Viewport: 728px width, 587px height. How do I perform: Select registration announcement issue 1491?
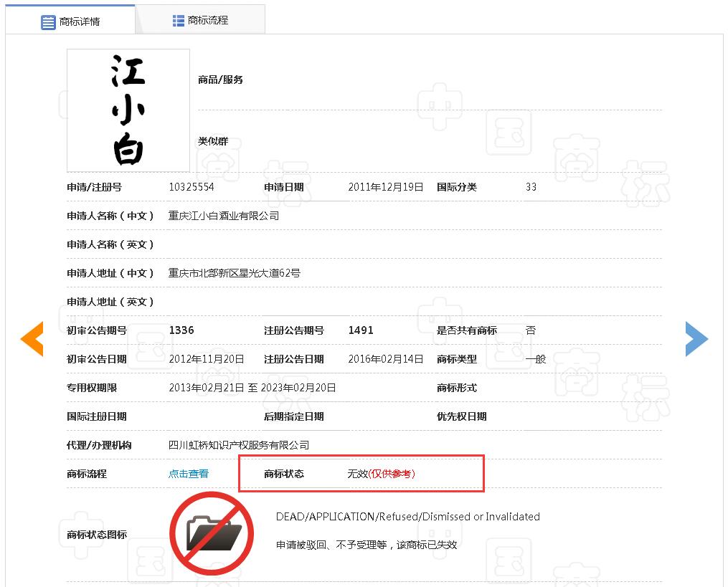361,330
